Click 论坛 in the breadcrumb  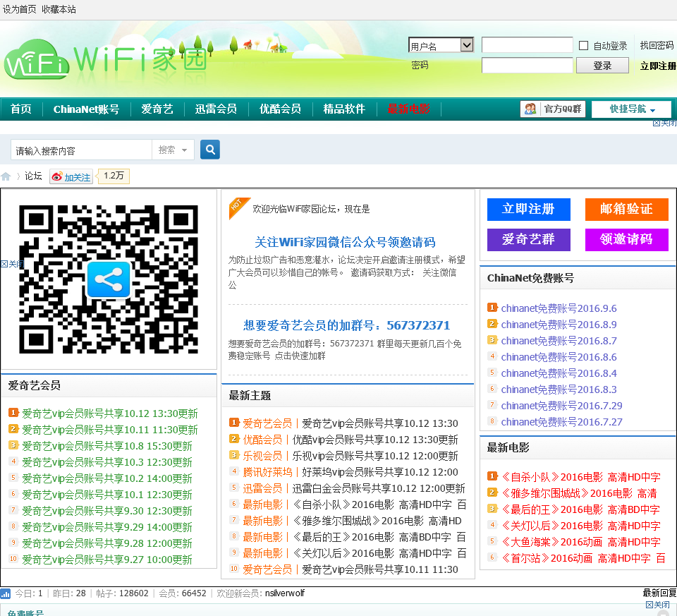tap(33, 176)
